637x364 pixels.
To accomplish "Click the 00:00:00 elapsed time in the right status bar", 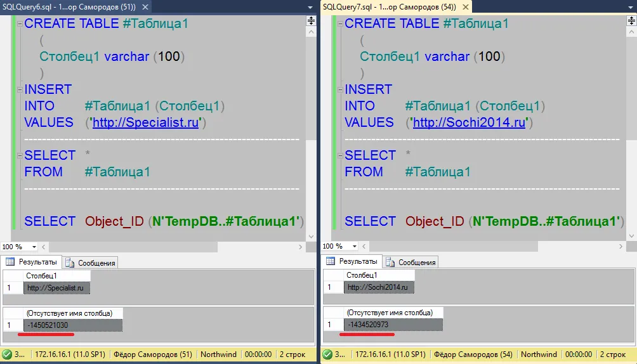I will (579, 354).
